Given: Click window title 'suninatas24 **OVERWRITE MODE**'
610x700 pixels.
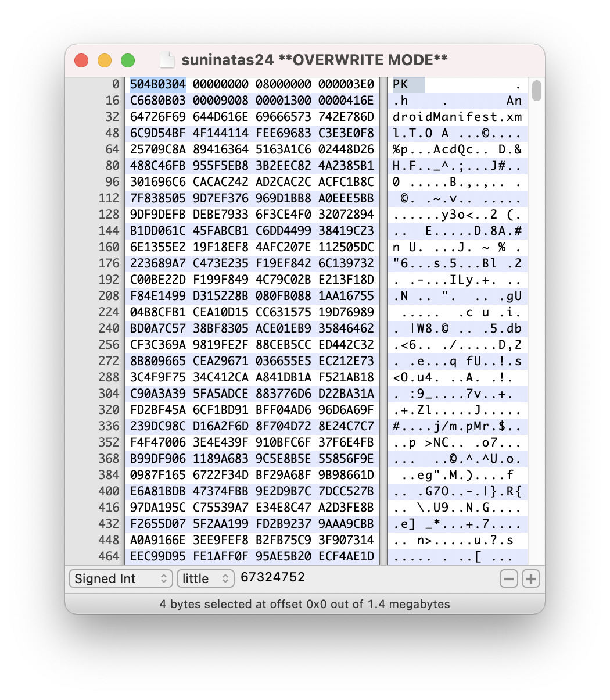Looking at the screenshot, I should [x=314, y=60].
